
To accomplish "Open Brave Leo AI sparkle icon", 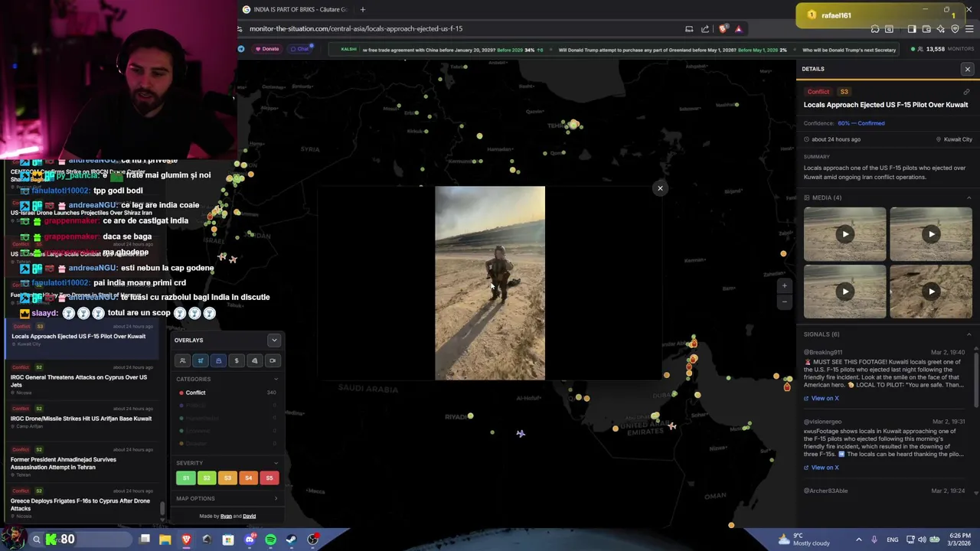I will coord(941,29).
